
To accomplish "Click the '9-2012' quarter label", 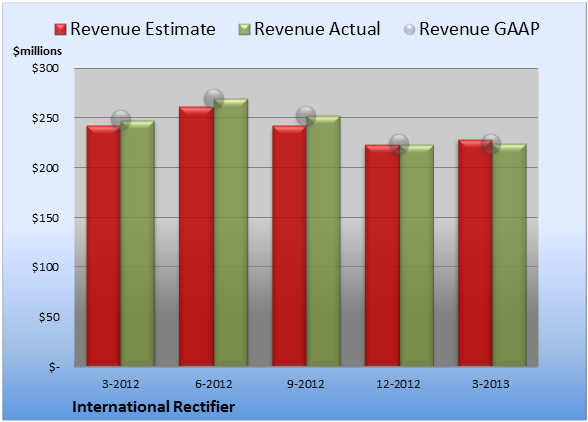I will (306, 384).
